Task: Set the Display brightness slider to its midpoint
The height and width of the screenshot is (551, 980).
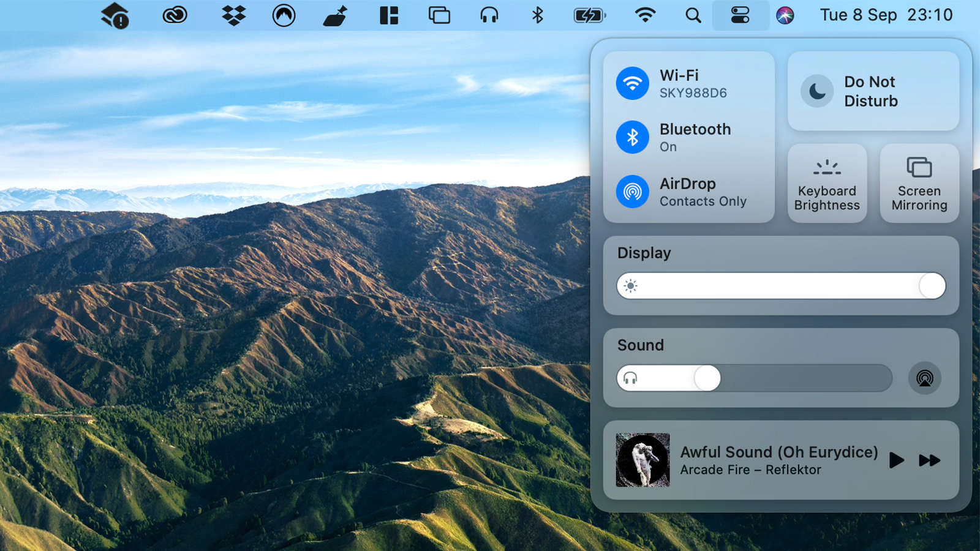Action: click(782, 286)
